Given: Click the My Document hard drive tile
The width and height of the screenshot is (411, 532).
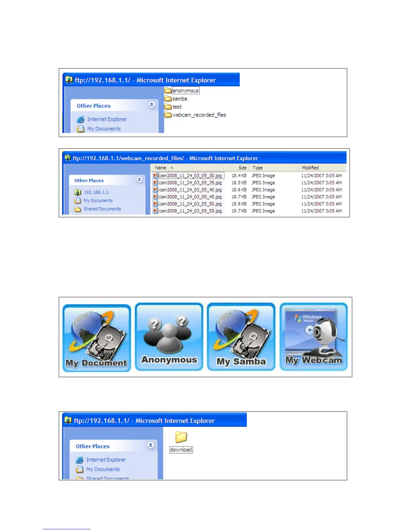Looking at the screenshot, I should click(x=97, y=338).
